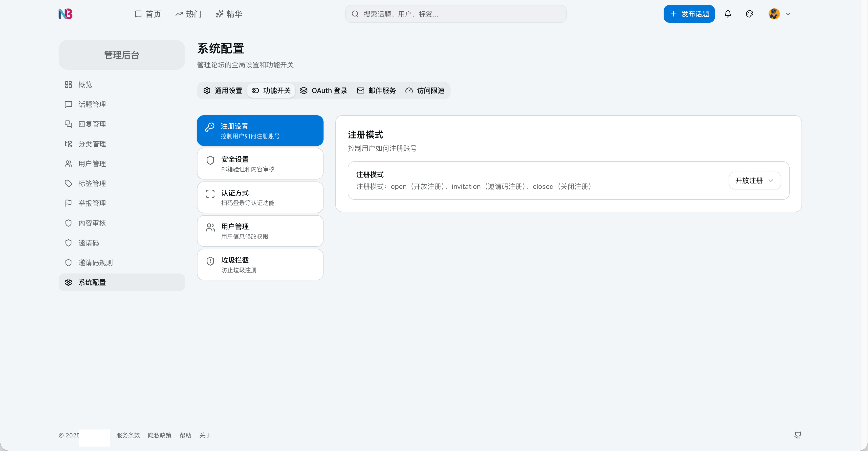Click the user avatar picture
This screenshot has height=451, width=868.
(774, 14)
